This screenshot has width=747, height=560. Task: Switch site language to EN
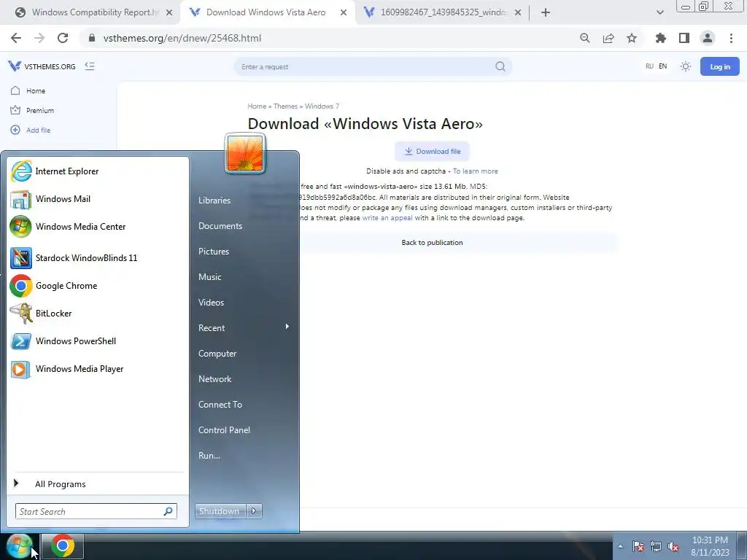[662, 66]
